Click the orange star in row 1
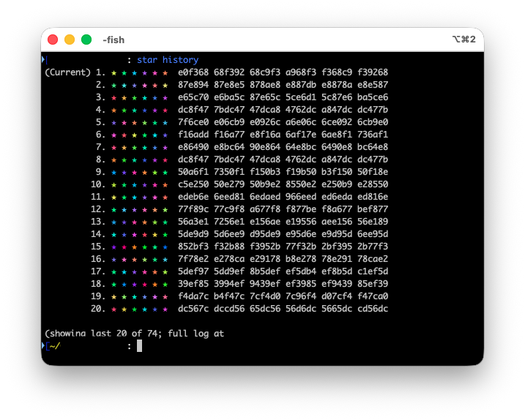Screen dimensions: 525x420 coord(165,72)
